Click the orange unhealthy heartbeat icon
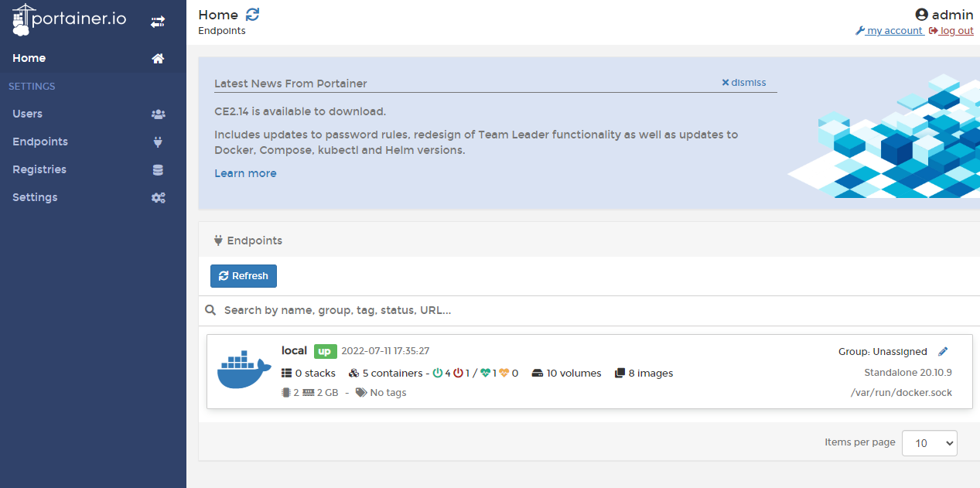The width and height of the screenshot is (980, 488). [x=504, y=373]
